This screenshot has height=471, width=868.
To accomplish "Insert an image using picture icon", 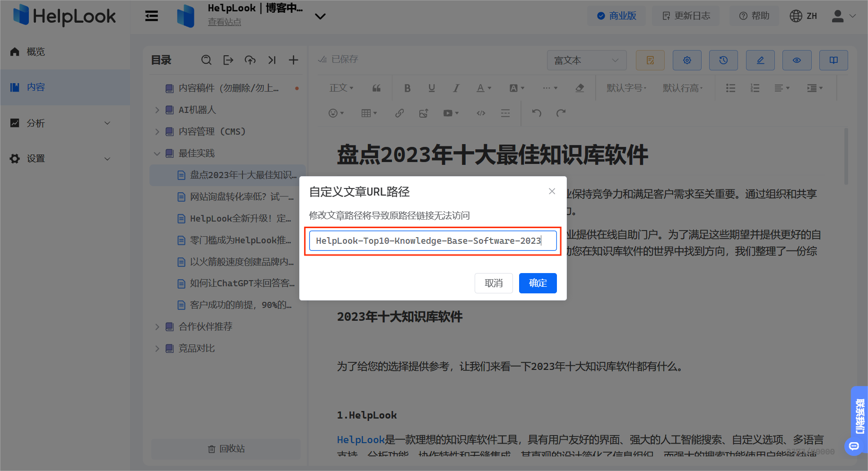I will [x=424, y=113].
